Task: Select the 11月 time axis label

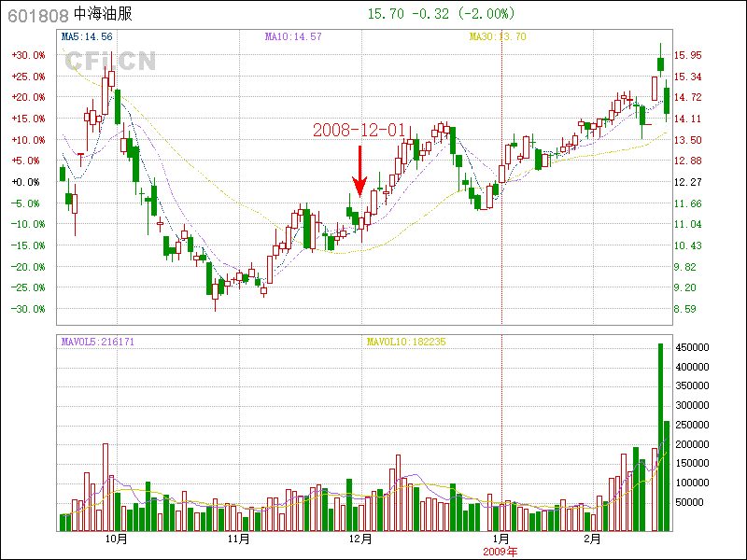Action: [238, 539]
